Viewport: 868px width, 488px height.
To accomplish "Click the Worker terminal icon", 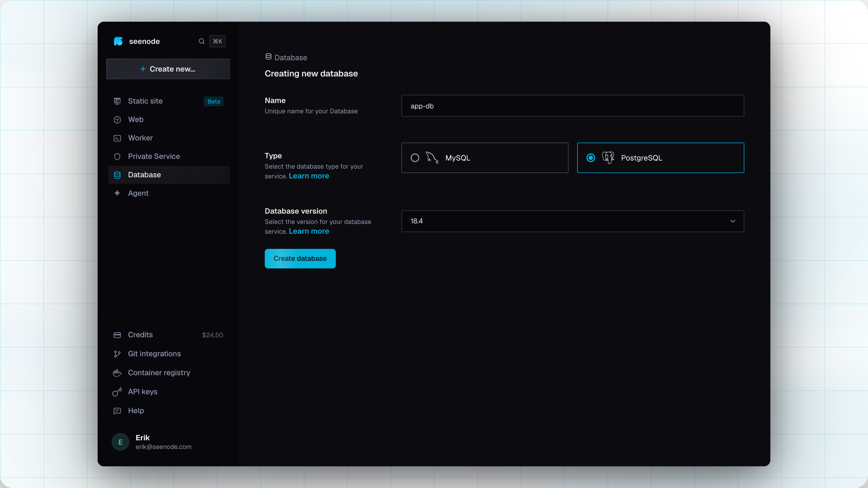I will click(x=117, y=138).
